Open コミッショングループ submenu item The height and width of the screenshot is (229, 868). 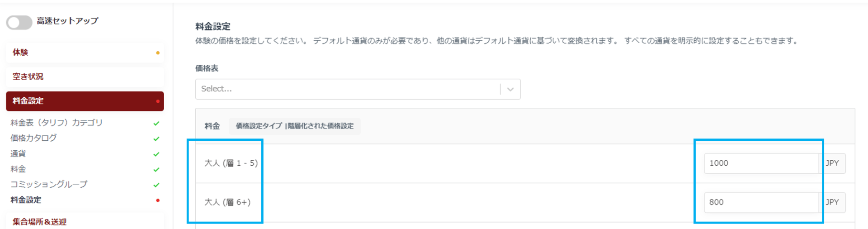pyautogui.click(x=49, y=185)
